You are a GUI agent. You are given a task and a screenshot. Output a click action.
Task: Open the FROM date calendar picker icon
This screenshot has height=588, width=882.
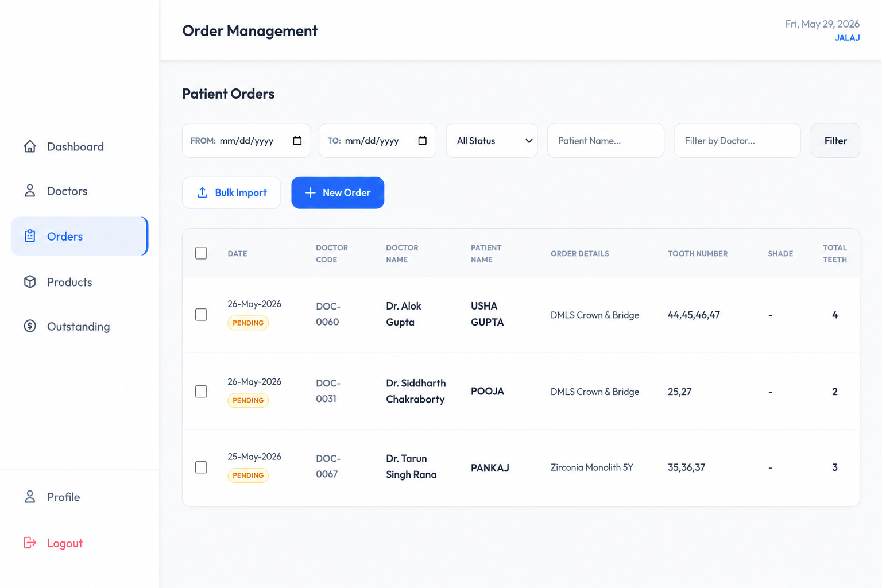297,141
